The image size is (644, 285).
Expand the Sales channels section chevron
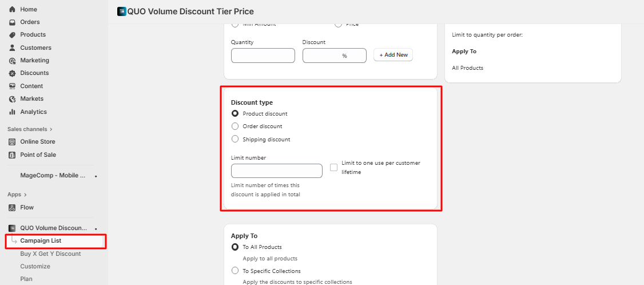click(51, 129)
